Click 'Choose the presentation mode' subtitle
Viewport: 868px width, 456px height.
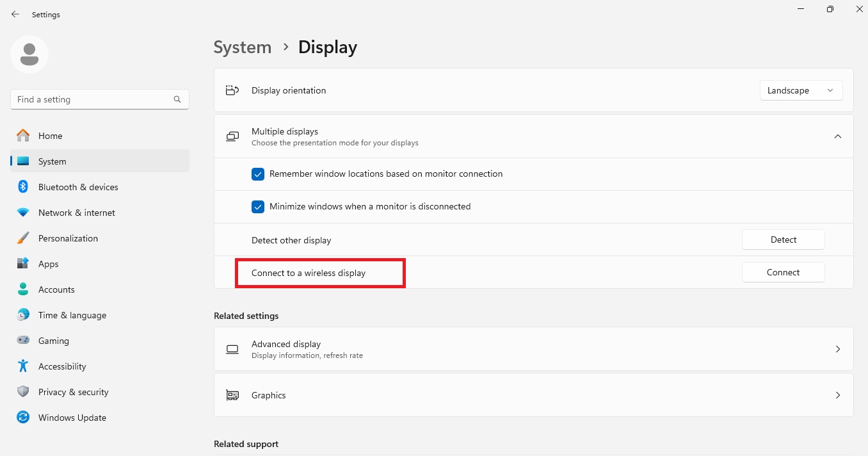coord(335,143)
